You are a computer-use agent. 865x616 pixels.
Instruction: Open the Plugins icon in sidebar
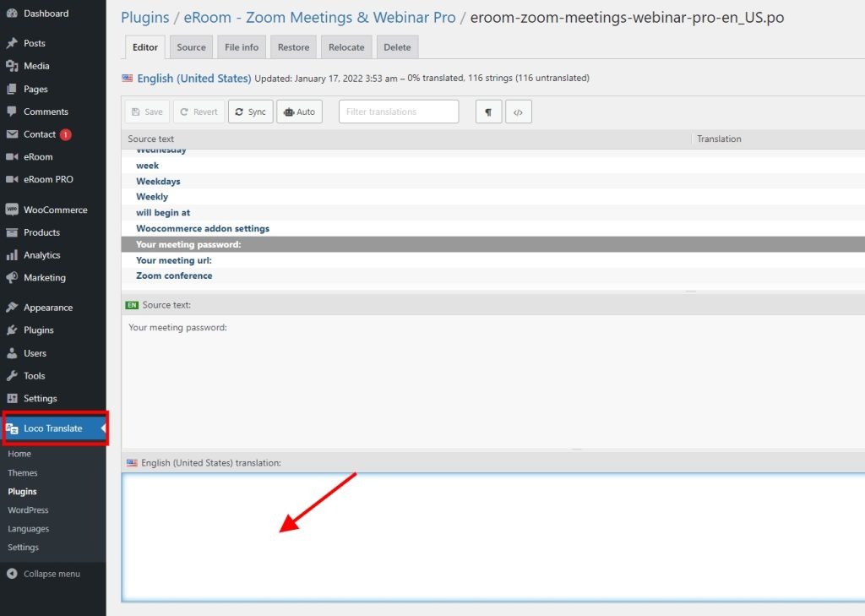(x=14, y=330)
